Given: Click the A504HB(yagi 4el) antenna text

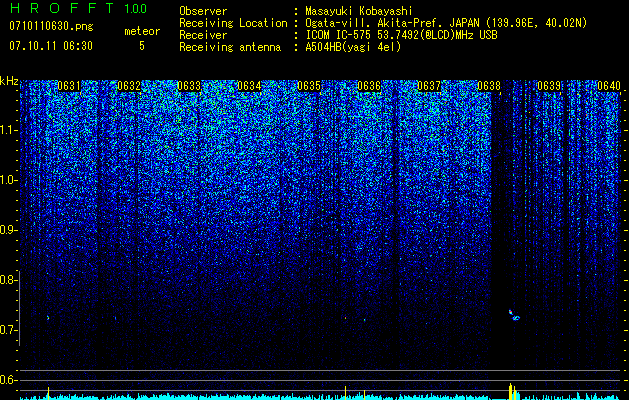Looking at the screenshot, I should coord(353,47).
